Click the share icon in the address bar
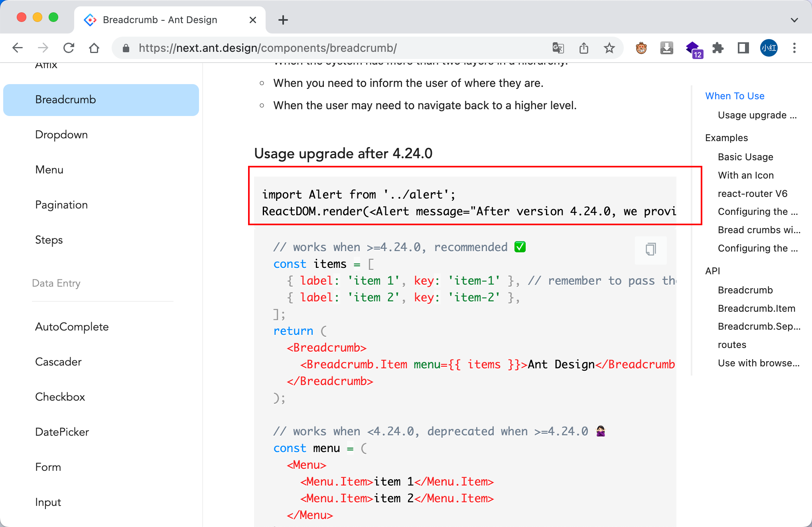The image size is (812, 527). click(x=583, y=48)
